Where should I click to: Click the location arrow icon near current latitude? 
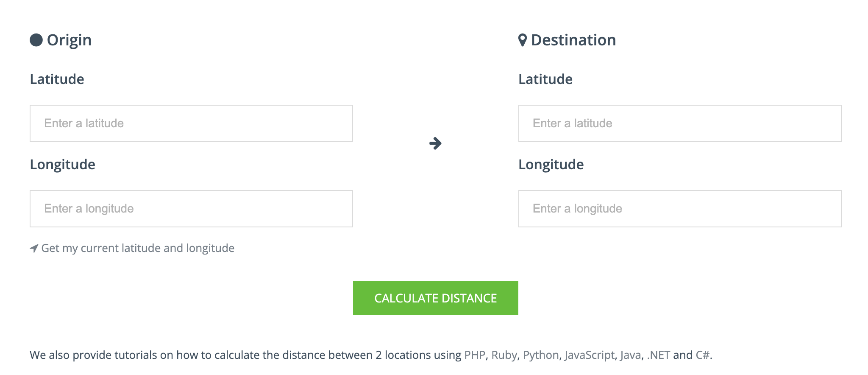pos(34,248)
